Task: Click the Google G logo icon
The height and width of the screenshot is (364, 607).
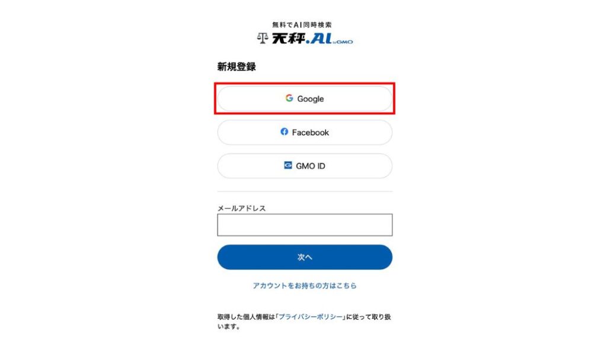Action: (289, 98)
